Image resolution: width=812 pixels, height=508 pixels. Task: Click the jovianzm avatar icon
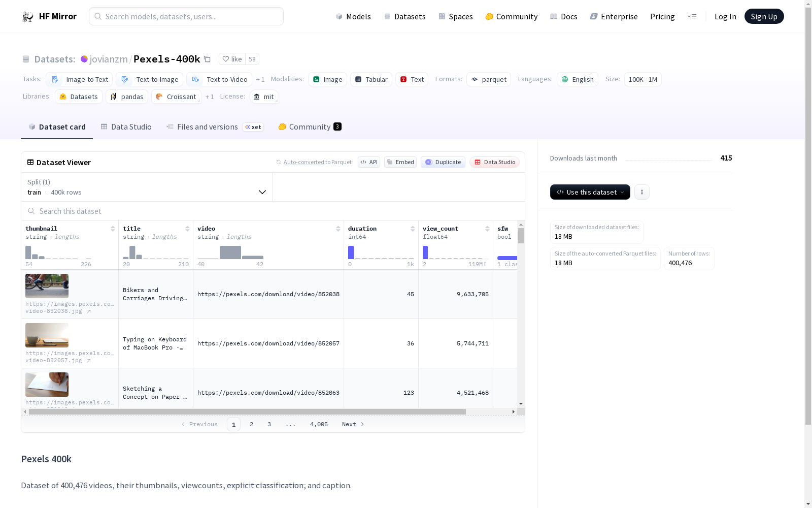click(84, 59)
